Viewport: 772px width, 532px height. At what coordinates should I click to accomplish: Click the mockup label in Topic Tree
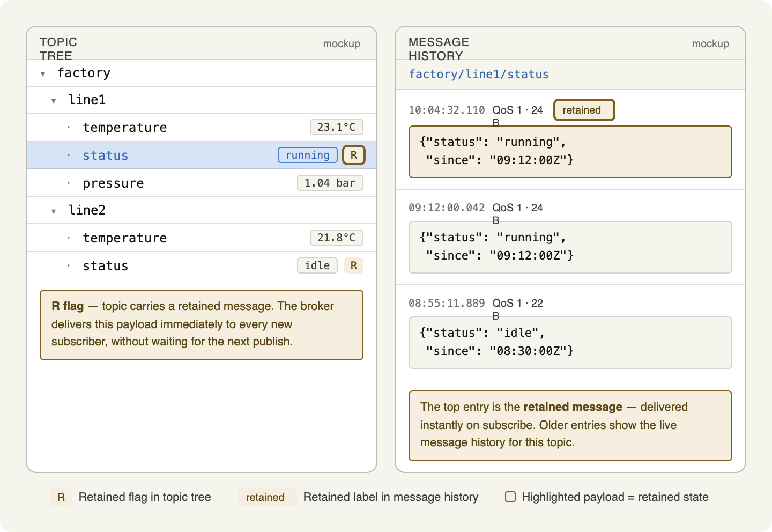tap(342, 44)
